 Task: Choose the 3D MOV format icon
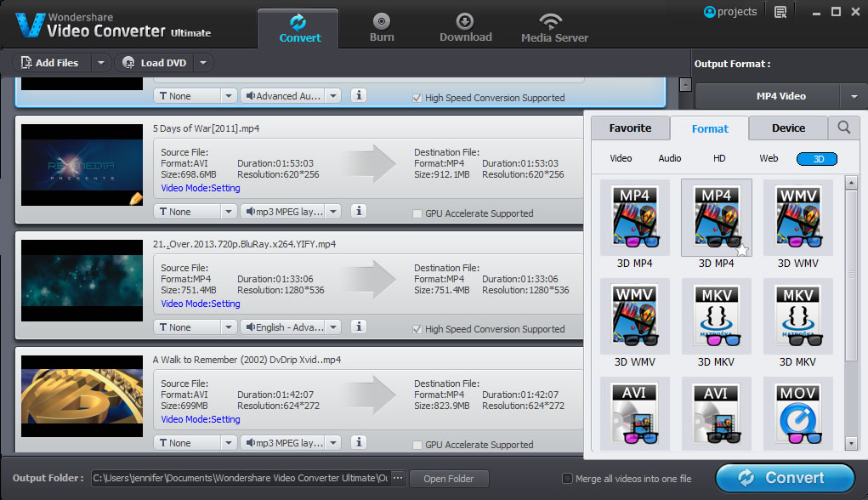(797, 414)
